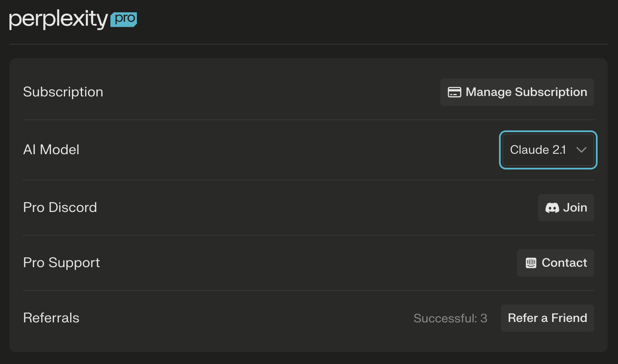Click the Perplexity wordmark logo
This screenshot has width=618, height=364.
(58, 20)
